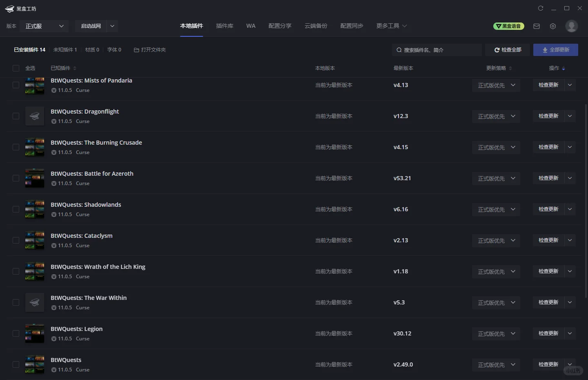Expand more actions arrow for BtWQuests: Legion
Screen dimensions: 588x380
pyautogui.click(x=570, y=333)
